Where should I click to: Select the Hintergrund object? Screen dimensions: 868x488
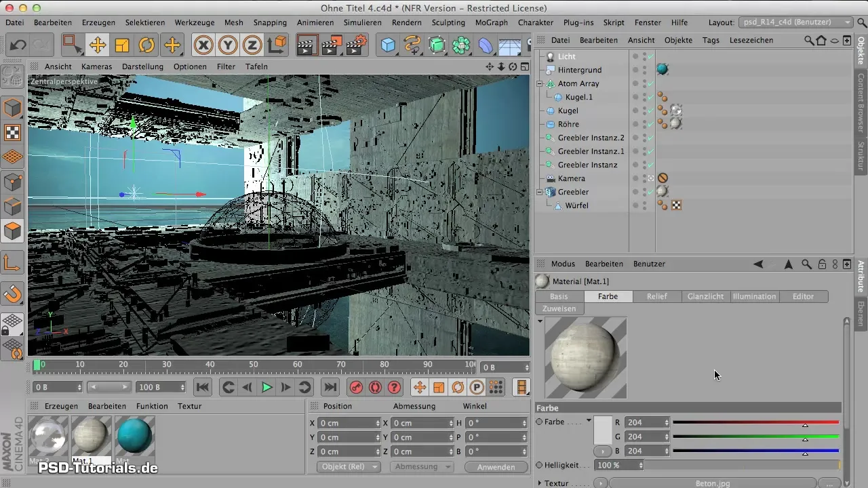click(580, 70)
